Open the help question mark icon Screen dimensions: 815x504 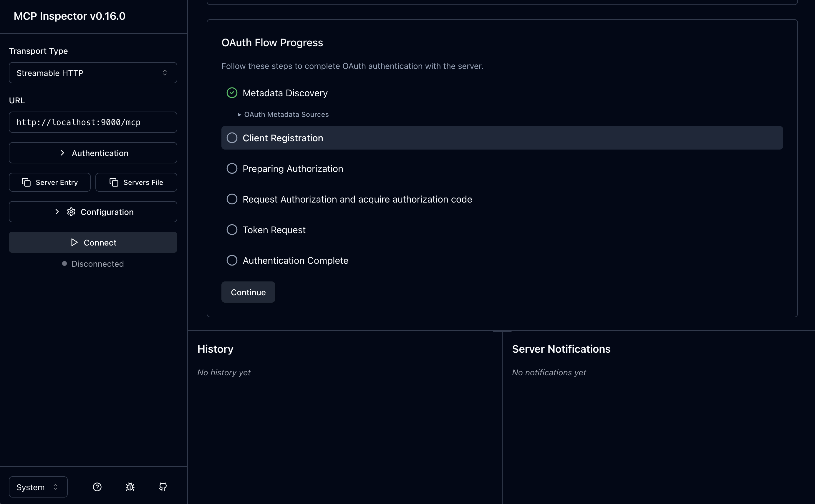pos(97,487)
